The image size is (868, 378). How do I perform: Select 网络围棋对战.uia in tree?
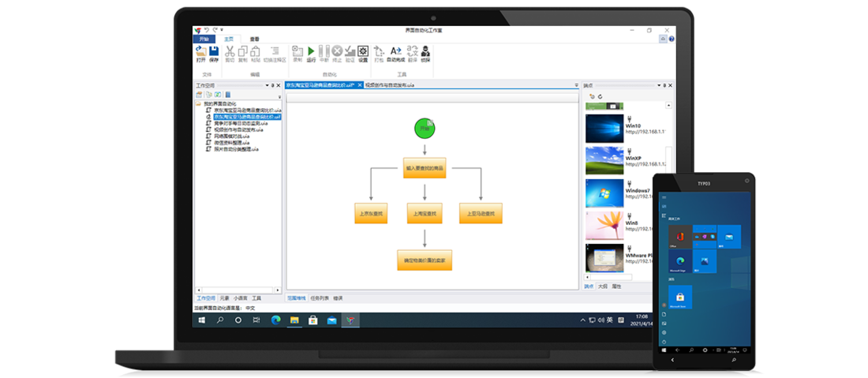pyautogui.click(x=231, y=137)
